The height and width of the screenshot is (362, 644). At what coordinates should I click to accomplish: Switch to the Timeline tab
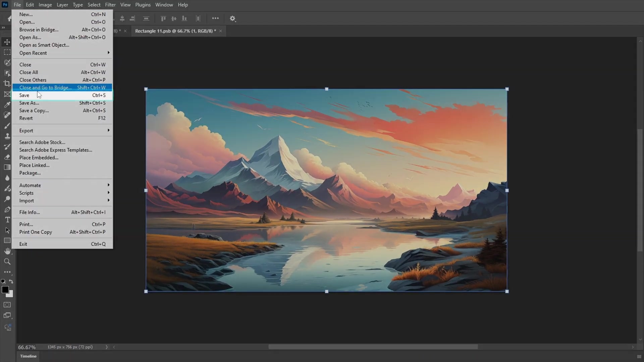pos(28,356)
